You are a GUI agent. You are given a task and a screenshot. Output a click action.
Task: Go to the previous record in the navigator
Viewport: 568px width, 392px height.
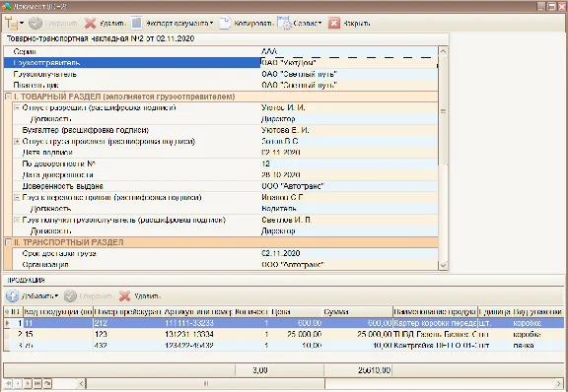[18, 383]
